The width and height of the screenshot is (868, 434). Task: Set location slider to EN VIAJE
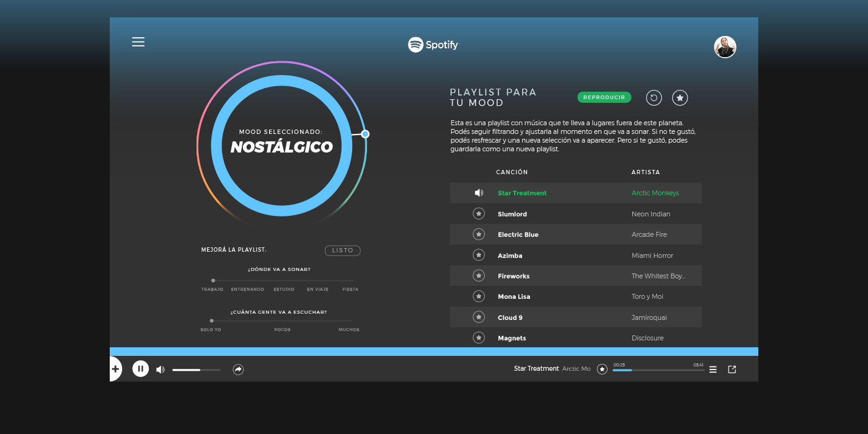pos(317,289)
